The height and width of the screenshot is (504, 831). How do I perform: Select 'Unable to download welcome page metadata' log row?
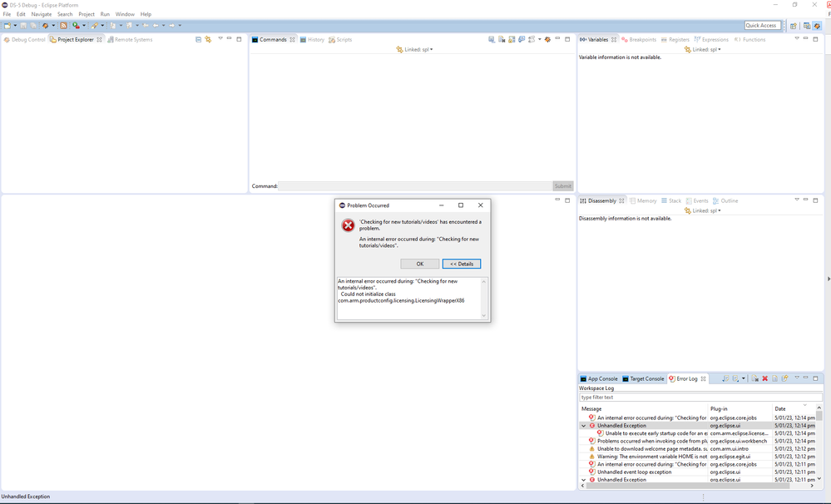[698, 449]
